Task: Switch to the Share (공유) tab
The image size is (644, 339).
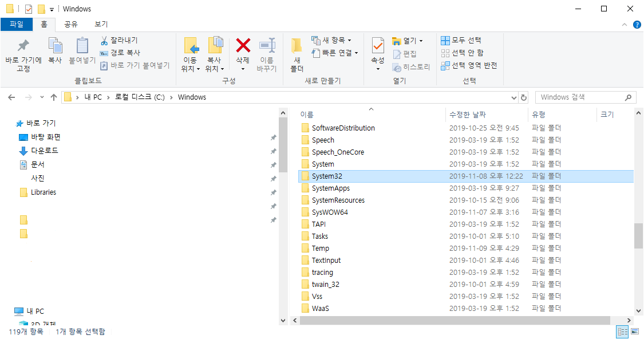Action: 70,24
